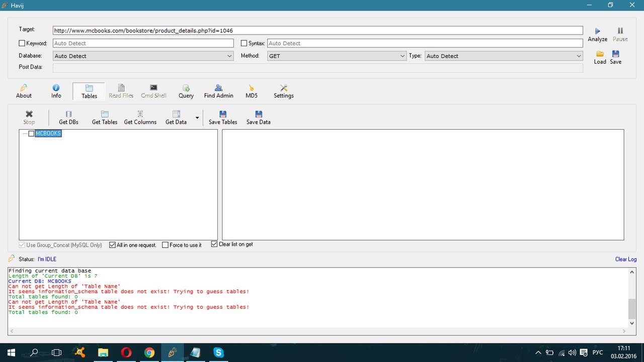This screenshot has width=644, height=362.
Task: Click 'Current DB: MCBOOKS' log line
Action: [x=40, y=281]
